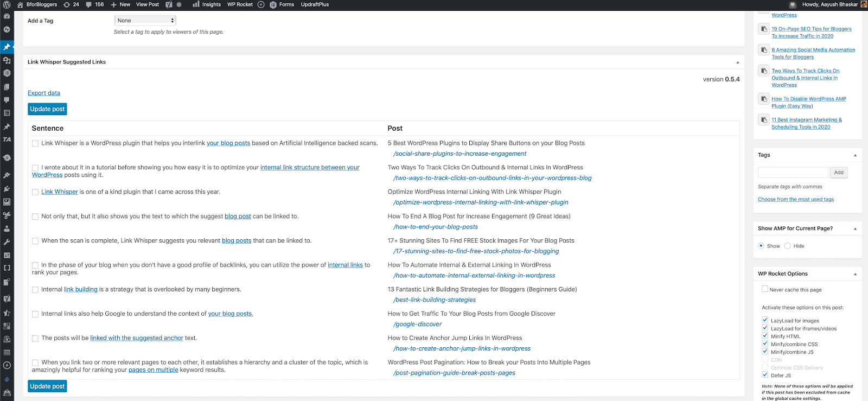Uncheck the 'Defer JS' option
The image size is (868, 401).
765,375
